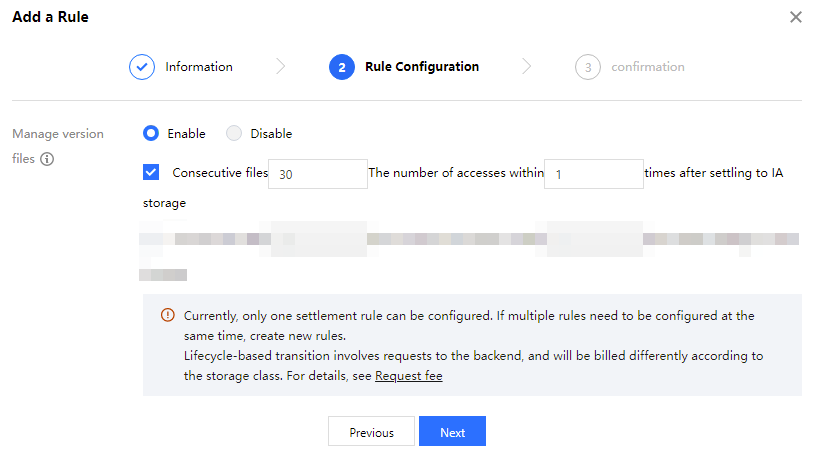Click the Rule Configuration step label
Screen dimensions: 818x457
click(422, 67)
